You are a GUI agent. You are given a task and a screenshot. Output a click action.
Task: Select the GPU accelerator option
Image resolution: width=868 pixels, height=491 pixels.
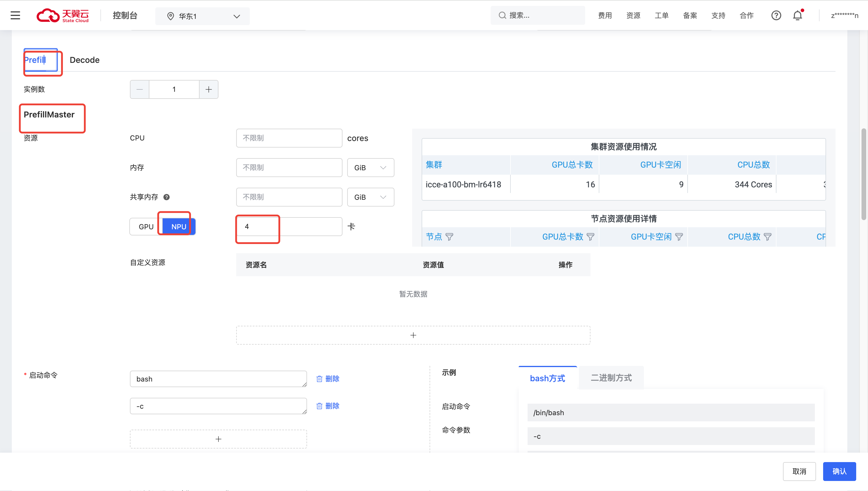point(146,227)
